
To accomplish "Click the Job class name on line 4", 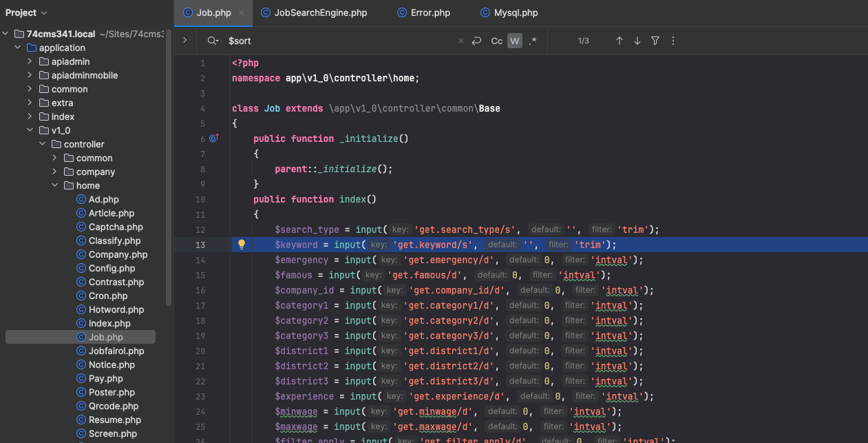I will [272, 108].
